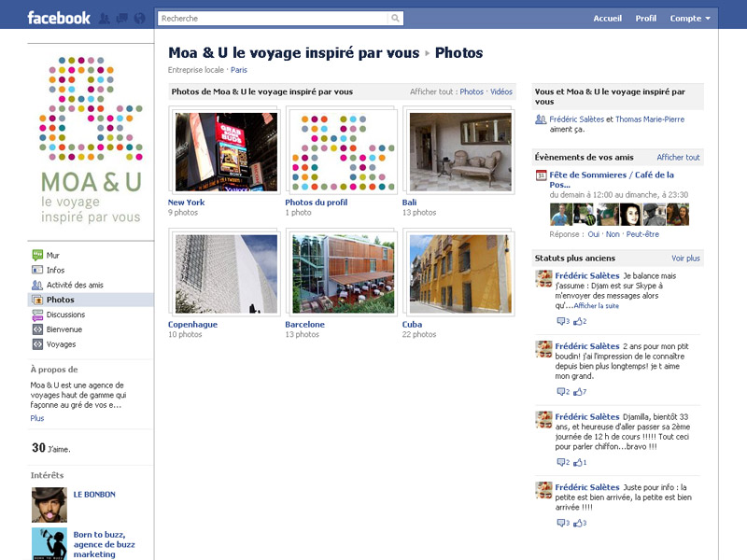This screenshot has width=747, height=560.
Task: Click the Facebook logo
Action: (59, 18)
